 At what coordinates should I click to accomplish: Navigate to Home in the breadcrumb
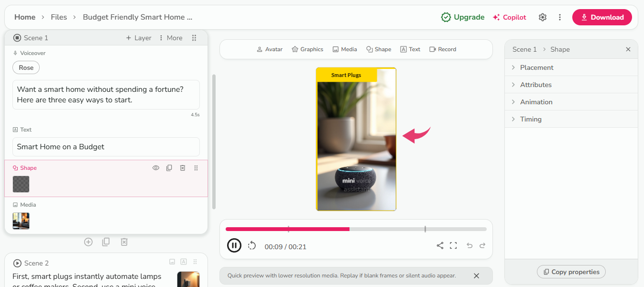25,17
